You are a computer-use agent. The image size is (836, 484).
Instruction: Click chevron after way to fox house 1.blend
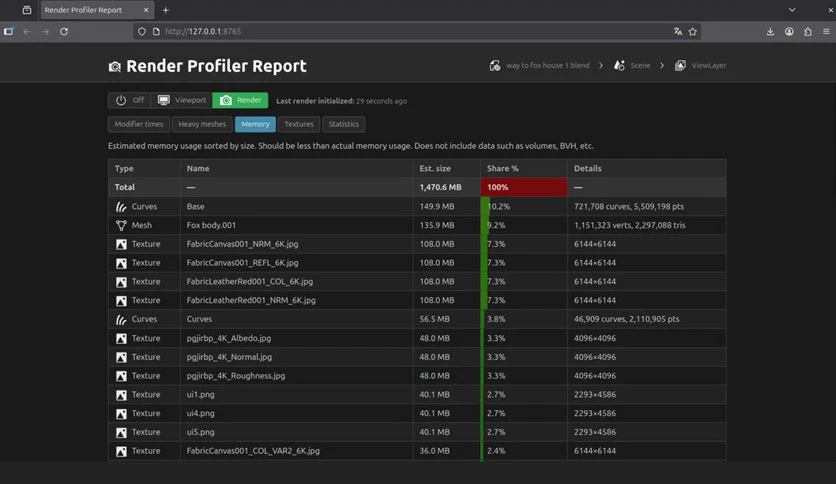point(601,66)
